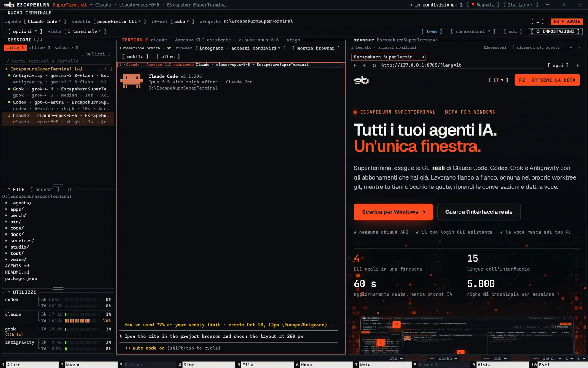The height and width of the screenshot is (368, 588).
Task: Click the OTTIENI LA BETA button
Action: 547,80
